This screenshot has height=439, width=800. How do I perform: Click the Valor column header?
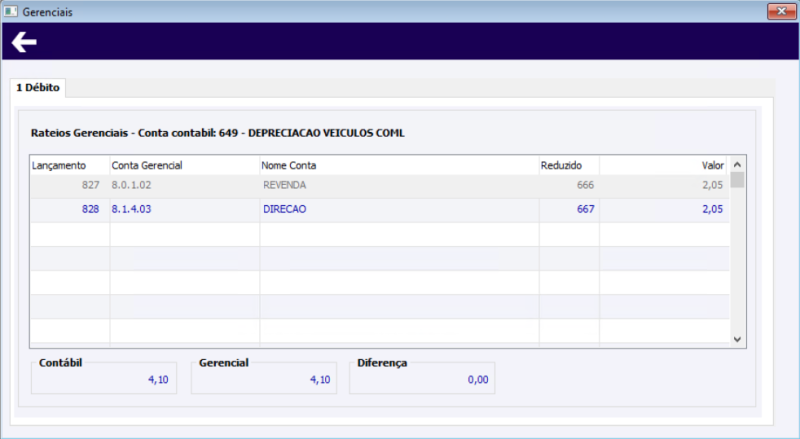(x=664, y=165)
